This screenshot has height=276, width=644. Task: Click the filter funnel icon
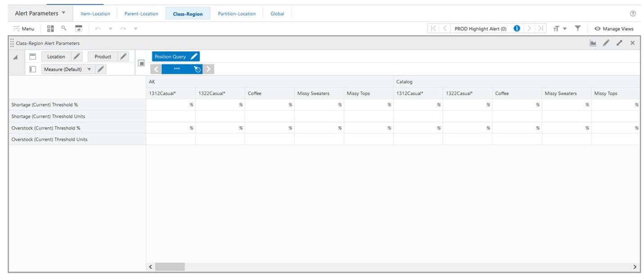tap(578, 28)
